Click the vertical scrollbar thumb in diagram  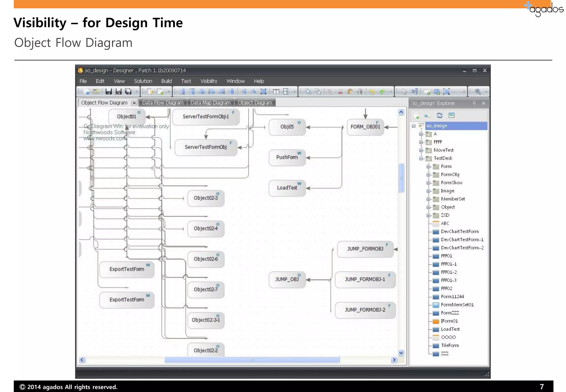401,177
